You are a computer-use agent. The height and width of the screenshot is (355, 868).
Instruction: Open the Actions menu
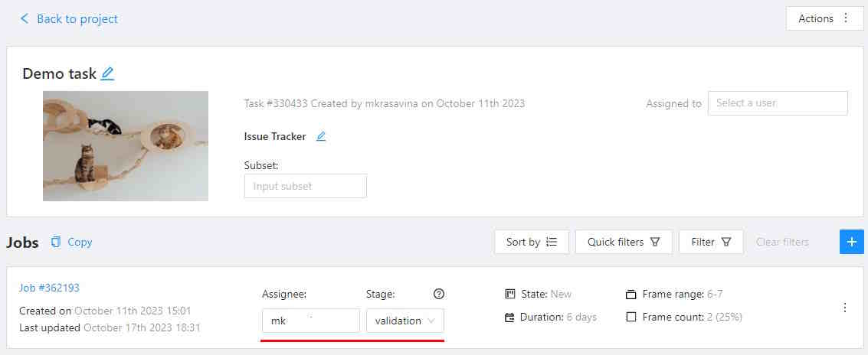pos(824,18)
